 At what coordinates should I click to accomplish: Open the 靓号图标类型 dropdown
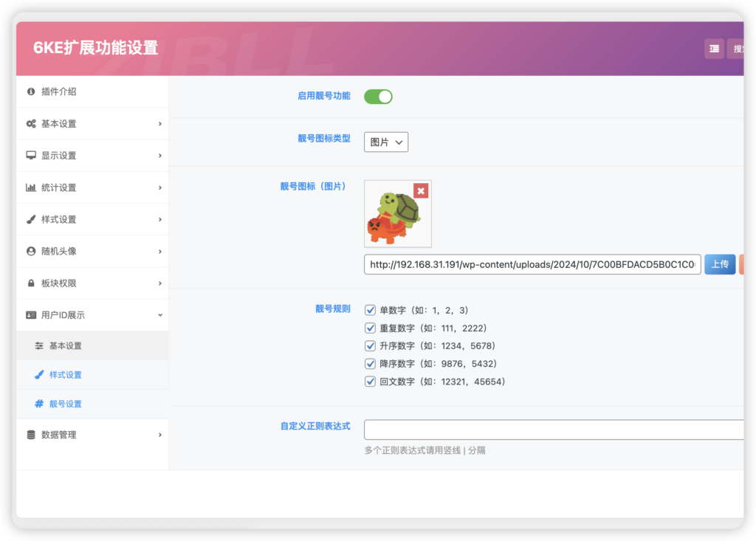385,142
